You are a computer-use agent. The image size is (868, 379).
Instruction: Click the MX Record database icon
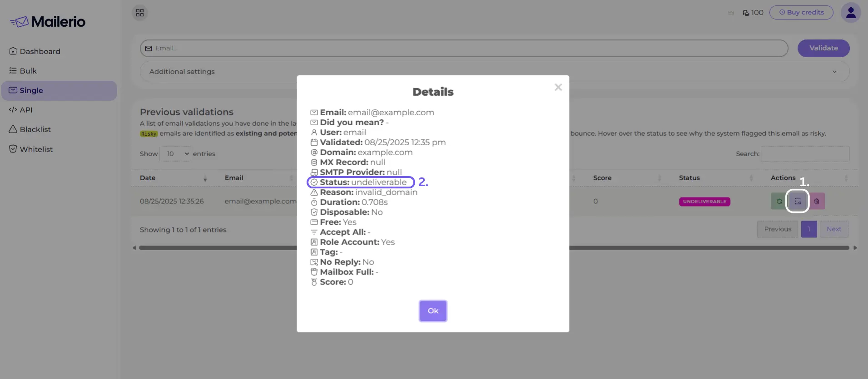[x=314, y=162]
